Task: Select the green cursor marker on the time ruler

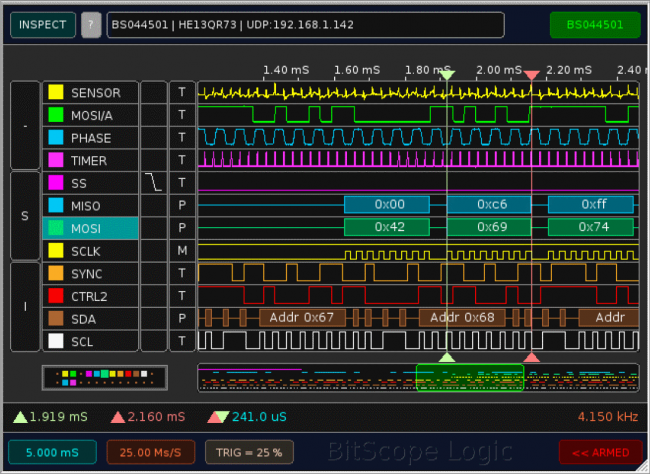Action: (x=447, y=75)
